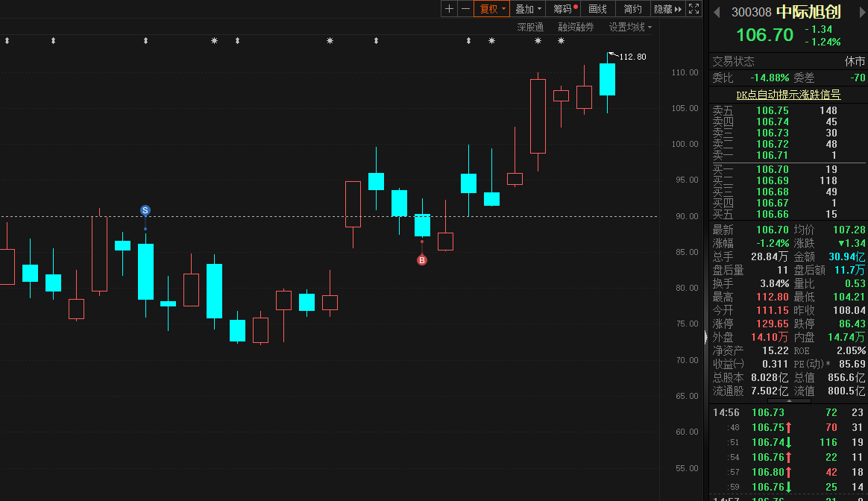Expand the 设置均线 moving average dropdown
This screenshot has height=501, width=868.
click(x=629, y=27)
